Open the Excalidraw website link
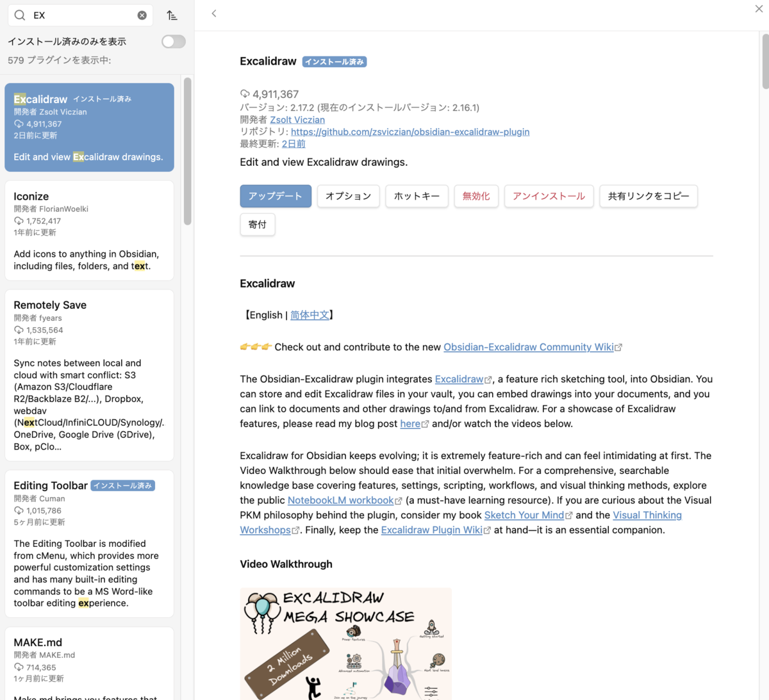The height and width of the screenshot is (700, 769). coord(463,379)
